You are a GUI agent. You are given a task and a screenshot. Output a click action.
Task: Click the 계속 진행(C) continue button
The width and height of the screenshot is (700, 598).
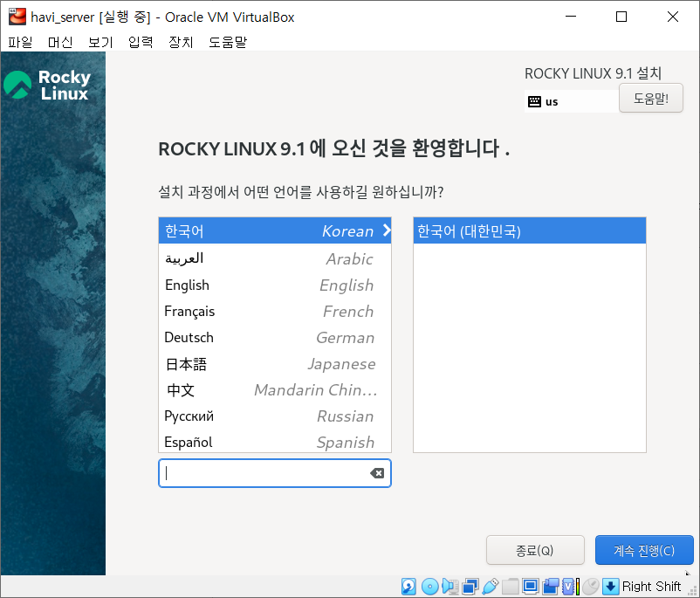(x=644, y=550)
